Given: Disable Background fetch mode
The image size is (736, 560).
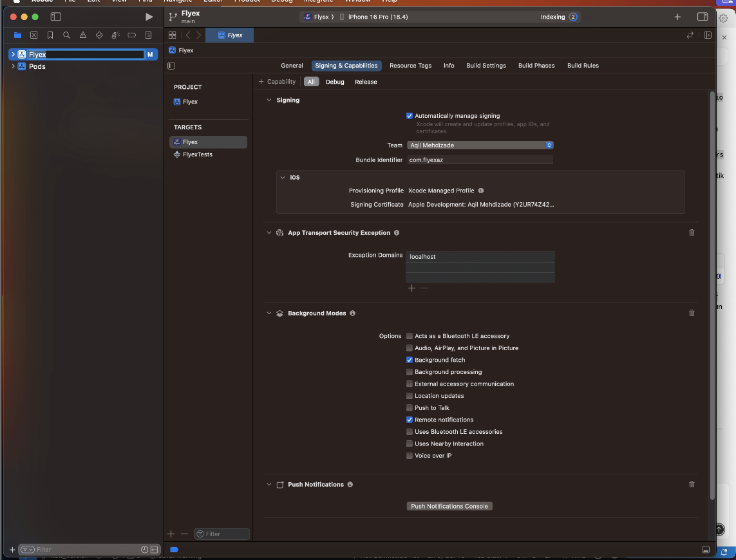Looking at the screenshot, I should tap(410, 360).
